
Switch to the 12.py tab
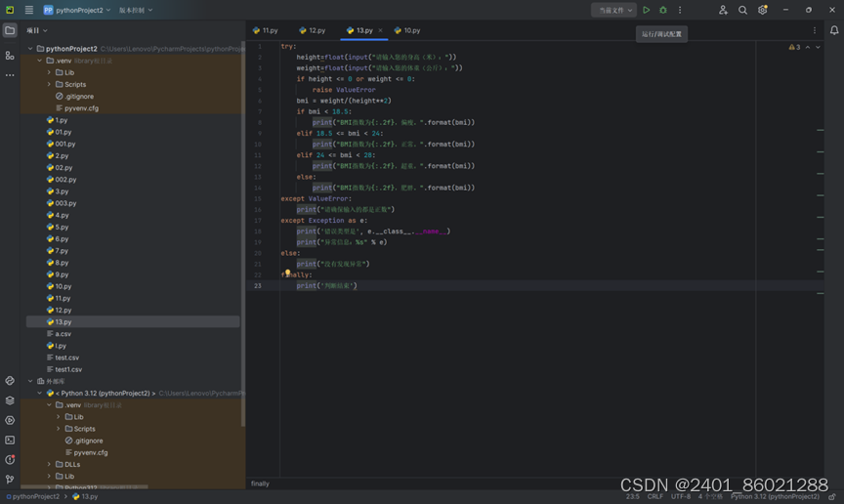coord(313,30)
